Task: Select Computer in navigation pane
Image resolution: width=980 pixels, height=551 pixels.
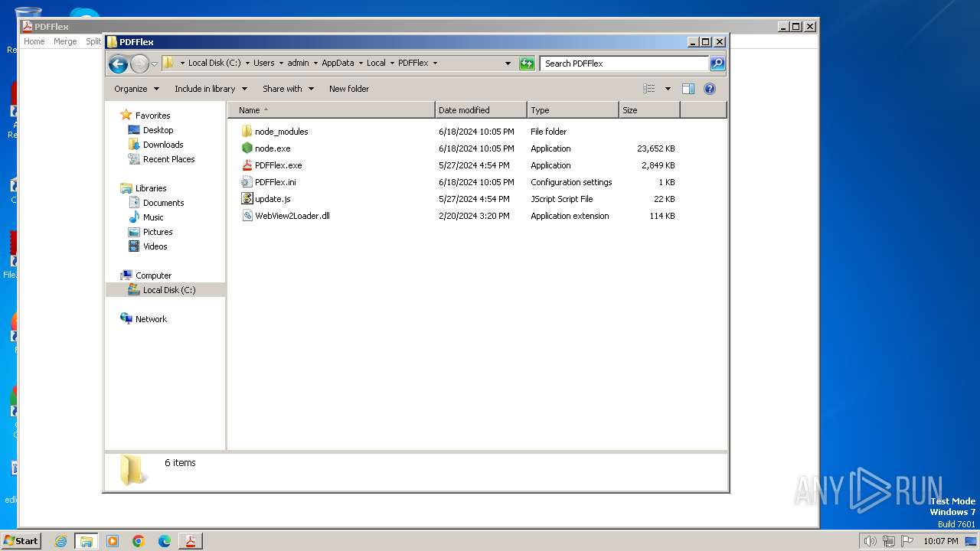Action: point(153,275)
